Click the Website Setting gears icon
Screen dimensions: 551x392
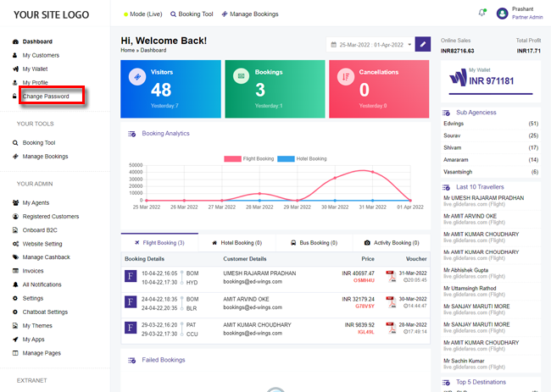click(x=15, y=244)
